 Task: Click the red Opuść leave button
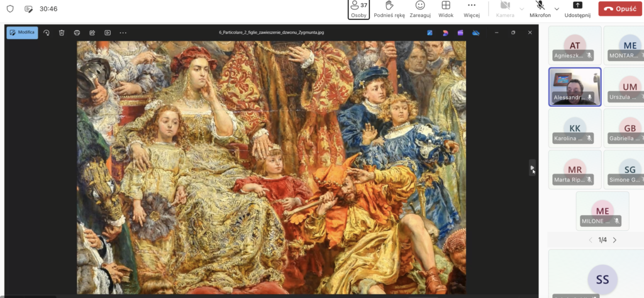tap(619, 9)
